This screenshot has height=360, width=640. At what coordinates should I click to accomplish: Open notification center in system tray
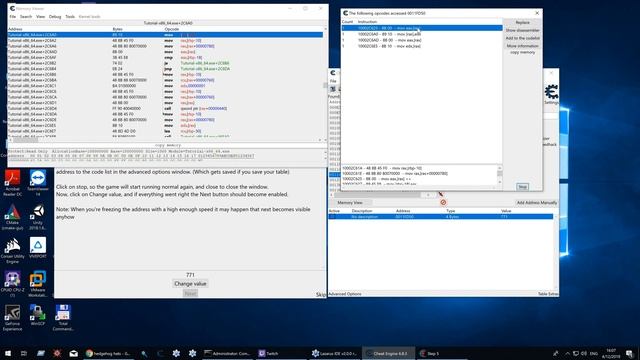630,353
